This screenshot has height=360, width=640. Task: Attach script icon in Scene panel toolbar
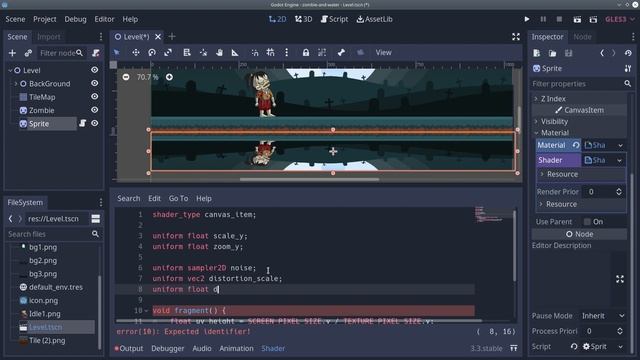coord(96,53)
